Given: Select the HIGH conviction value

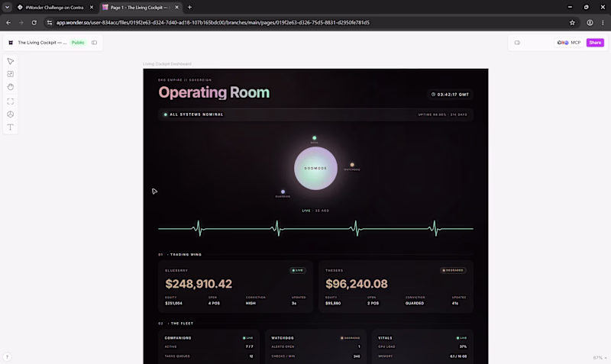Looking at the screenshot, I should click(251, 303).
